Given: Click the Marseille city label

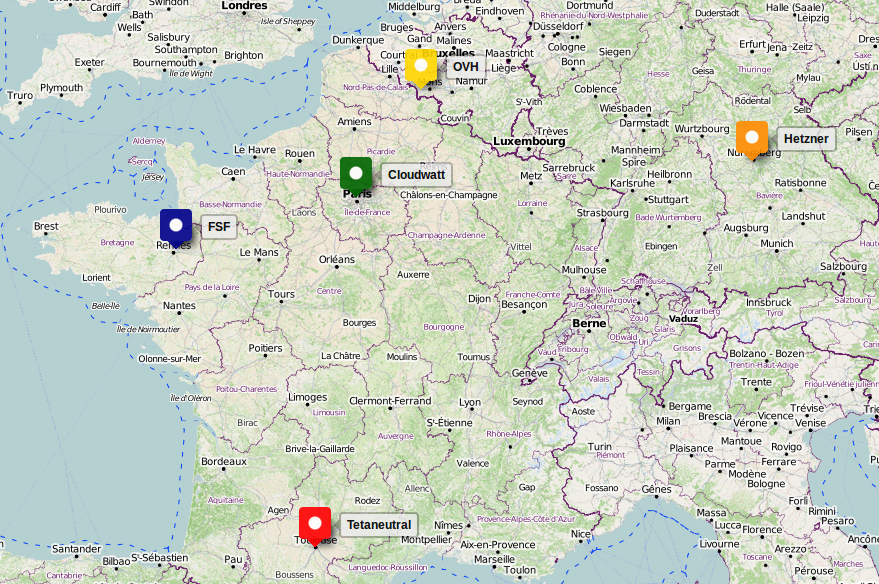Looking at the screenshot, I should (x=494, y=559).
